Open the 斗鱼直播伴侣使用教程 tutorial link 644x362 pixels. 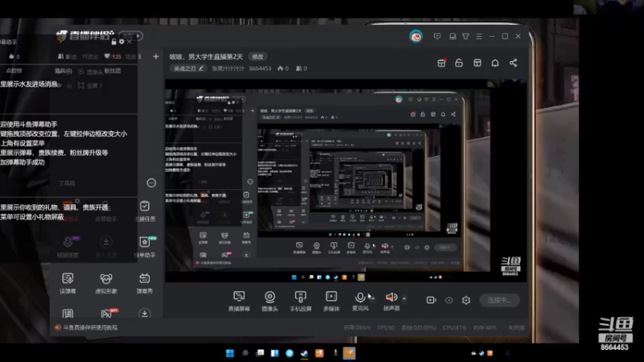pyautogui.click(x=90, y=327)
